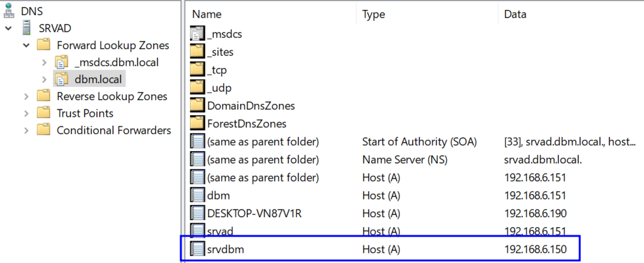The image size is (644, 263).
Task: Open the _tcp folder
Action: (x=209, y=70)
